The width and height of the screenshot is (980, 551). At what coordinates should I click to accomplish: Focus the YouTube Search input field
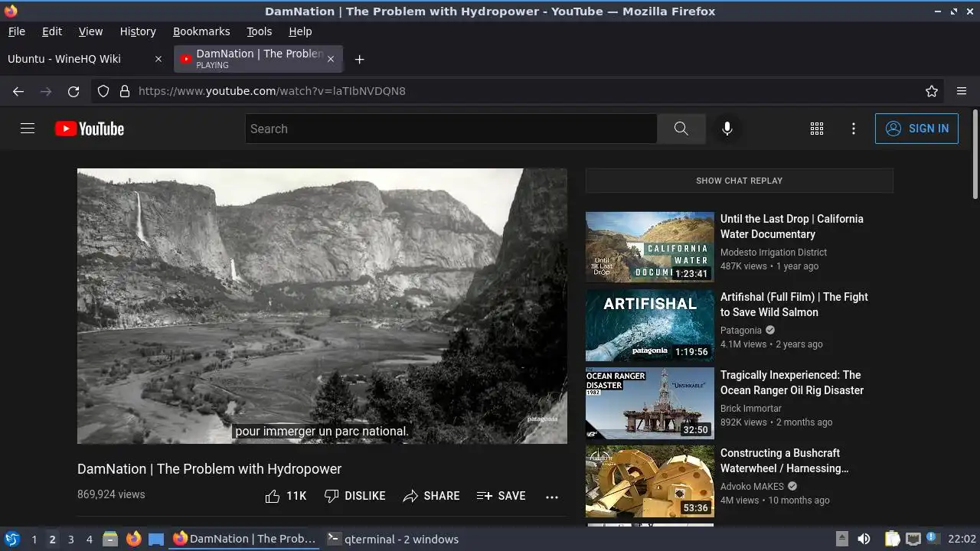451,129
